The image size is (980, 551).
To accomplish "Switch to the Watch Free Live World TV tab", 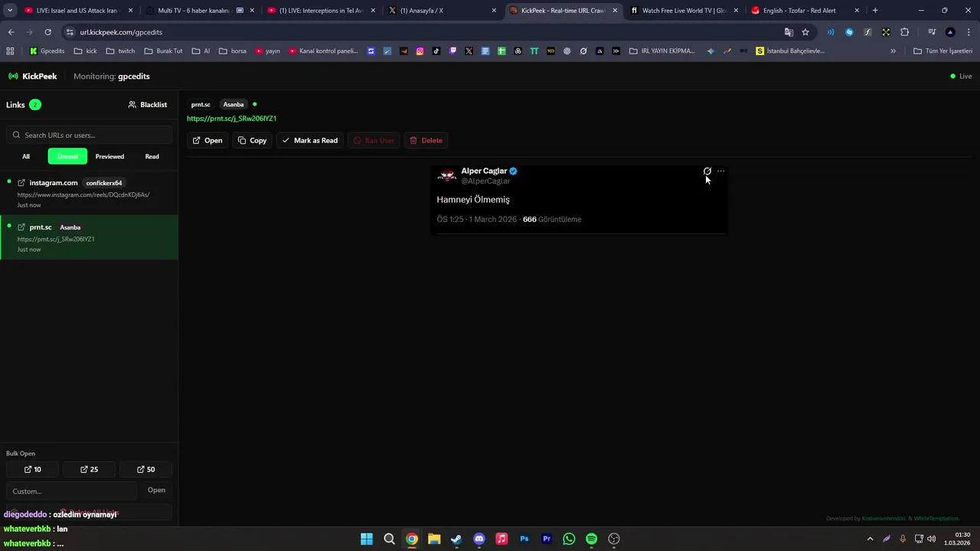I will [684, 11].
